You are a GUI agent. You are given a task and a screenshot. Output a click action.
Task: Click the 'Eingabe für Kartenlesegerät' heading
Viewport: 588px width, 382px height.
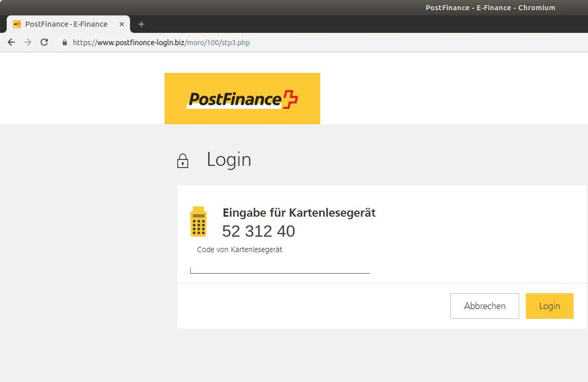tap(299, 213)
